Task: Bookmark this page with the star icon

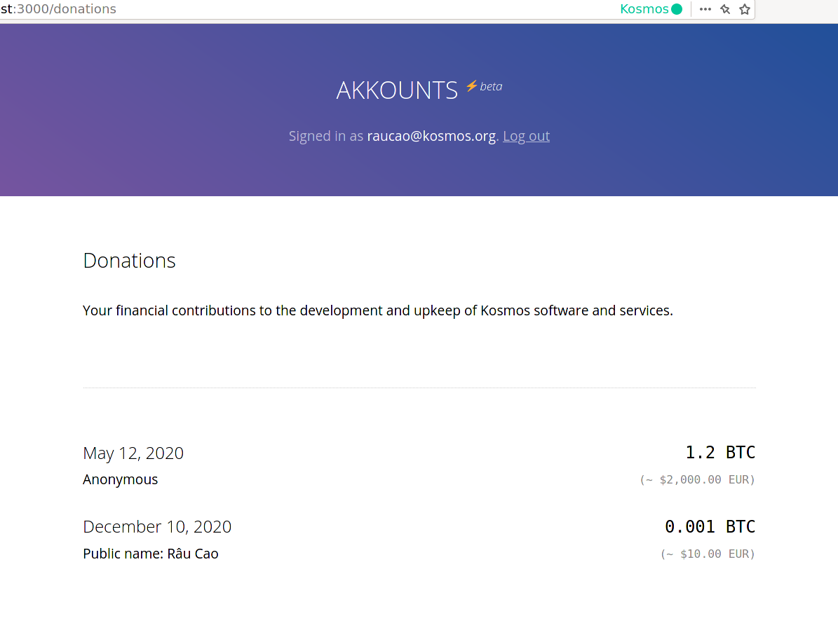Action: (745, 9)
